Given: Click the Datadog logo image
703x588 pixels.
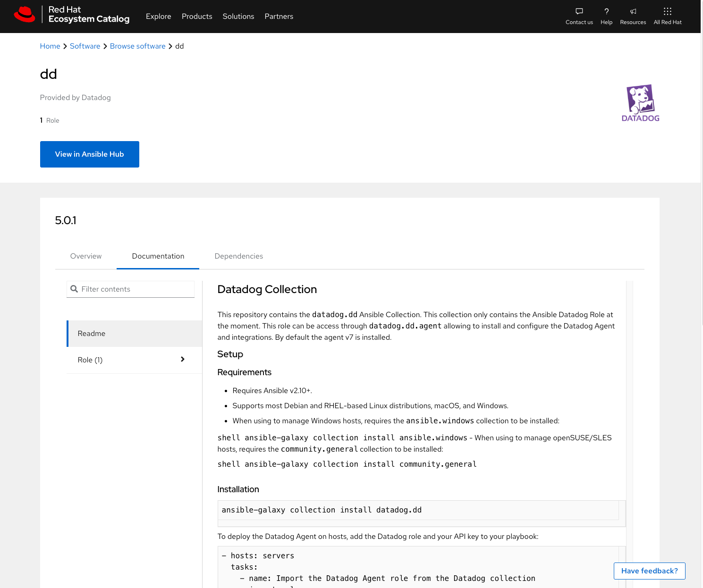Looking at the screenshot, I should (x=640, y=103).
